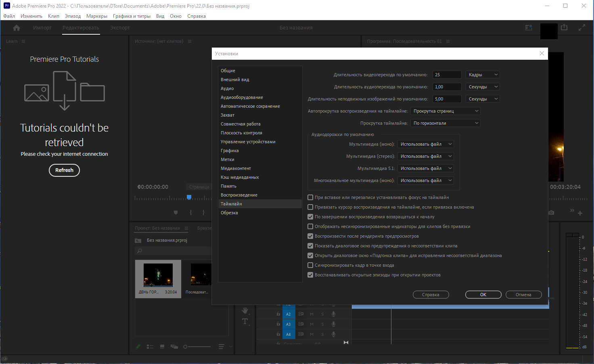This screenshot has width=594, height=364.
Task: Switch the project panel to list view
Action: [150, 347]
